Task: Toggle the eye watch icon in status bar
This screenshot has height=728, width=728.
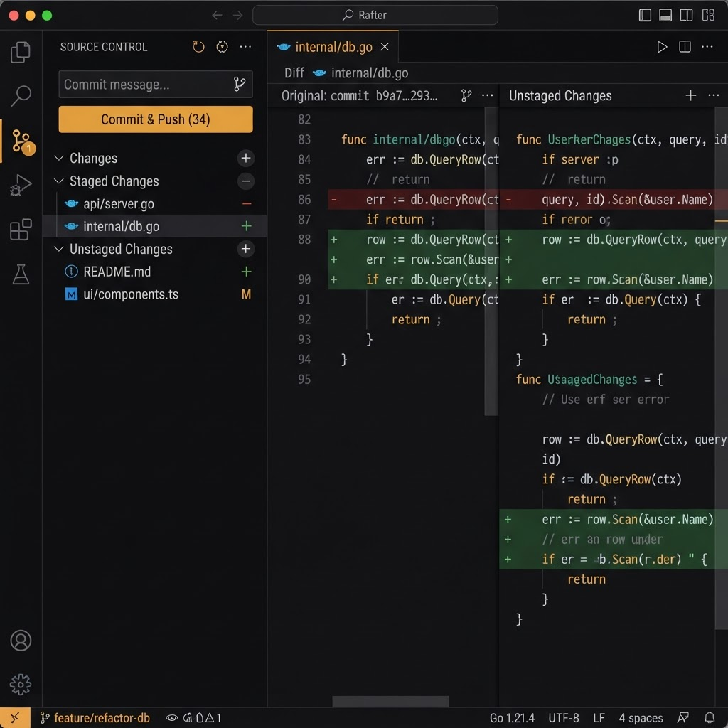Action: click(172, 718)
